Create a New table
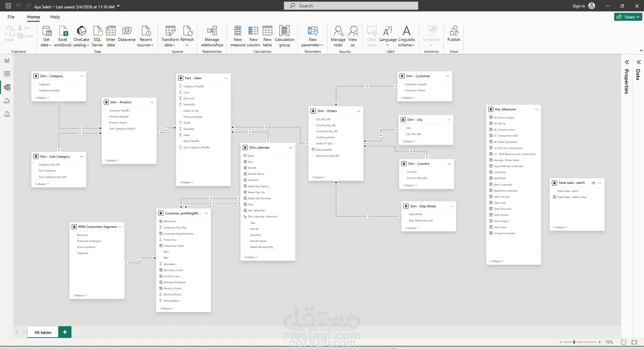 267,36
